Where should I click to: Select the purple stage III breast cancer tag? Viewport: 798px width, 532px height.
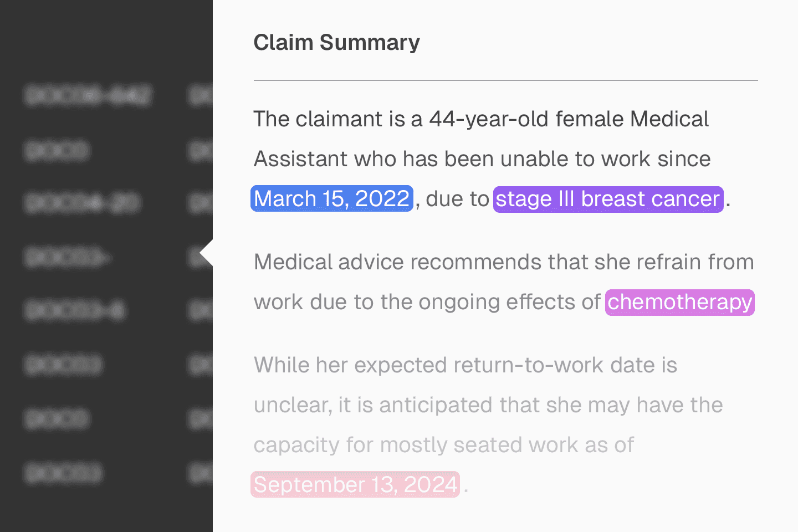[x=608, y=199]
